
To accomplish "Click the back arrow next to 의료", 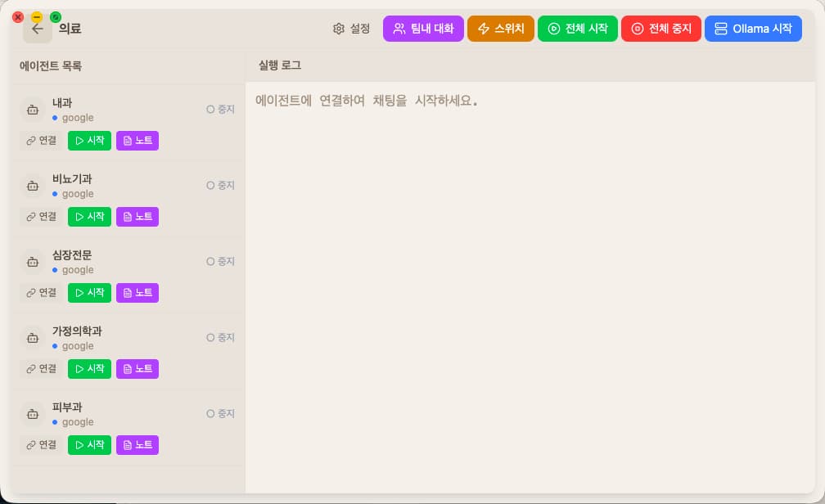I will point(37,29).
